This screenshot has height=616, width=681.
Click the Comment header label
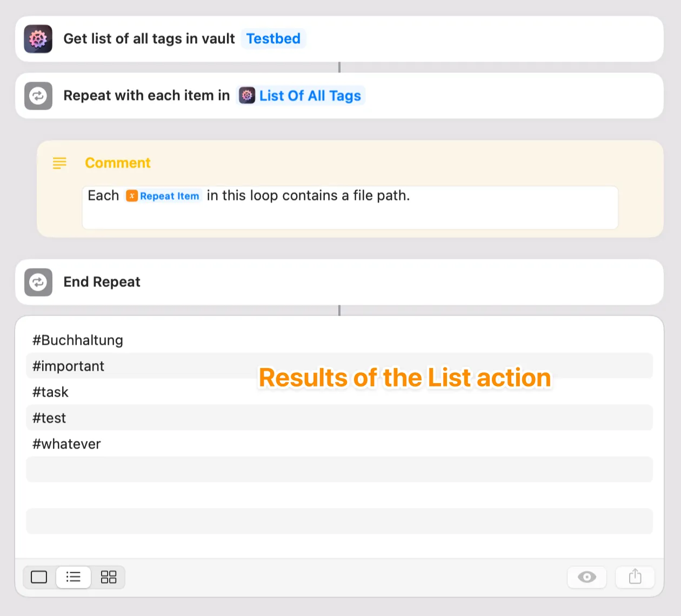pos(117,163)
